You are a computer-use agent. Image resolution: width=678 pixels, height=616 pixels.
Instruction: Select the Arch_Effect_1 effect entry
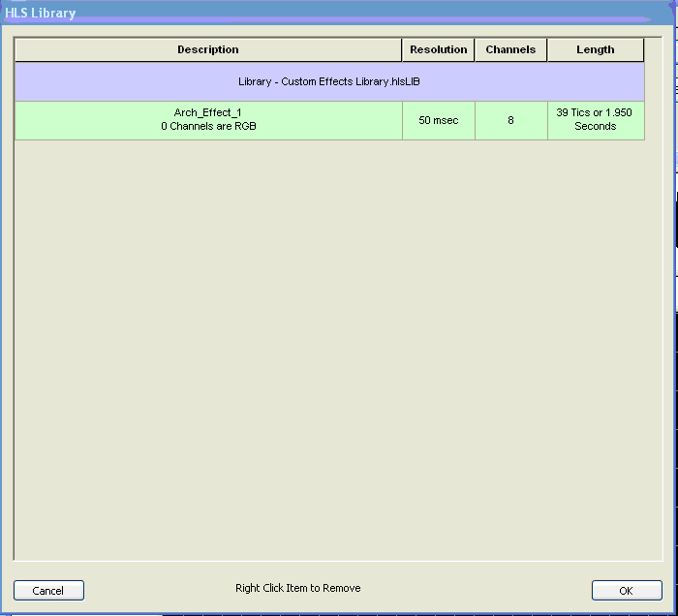(x=208, y=120)
